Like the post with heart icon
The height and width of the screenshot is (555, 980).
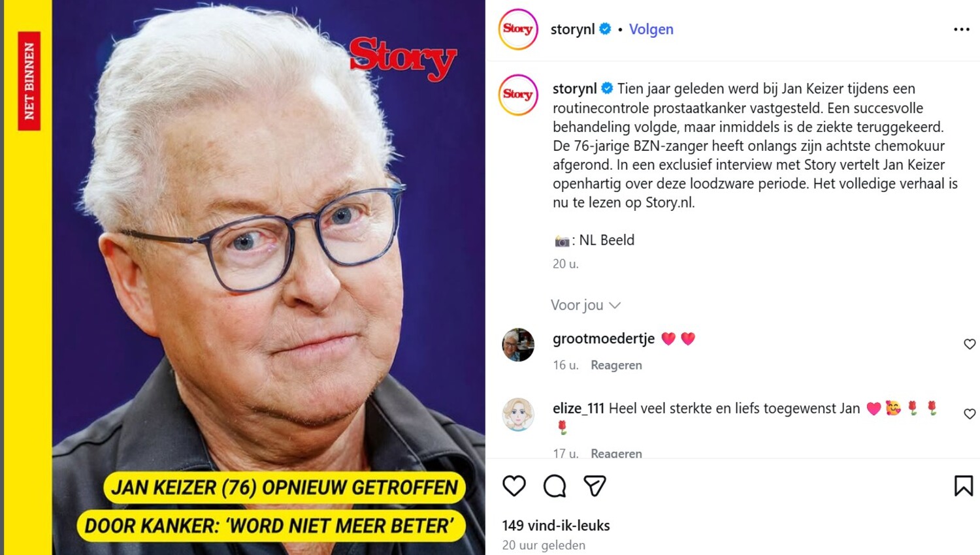[x=514, y=486]
